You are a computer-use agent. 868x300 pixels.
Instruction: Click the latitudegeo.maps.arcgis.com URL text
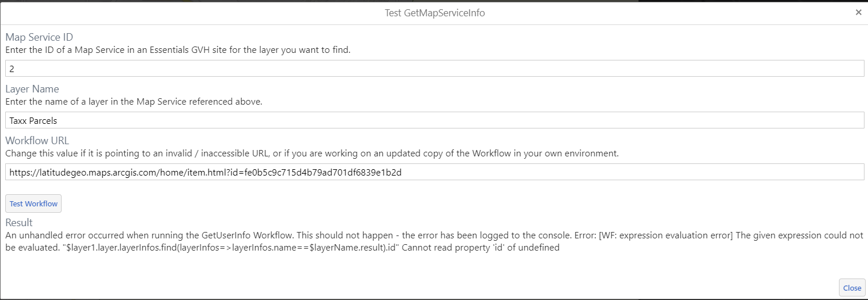(x=206, y=172)
